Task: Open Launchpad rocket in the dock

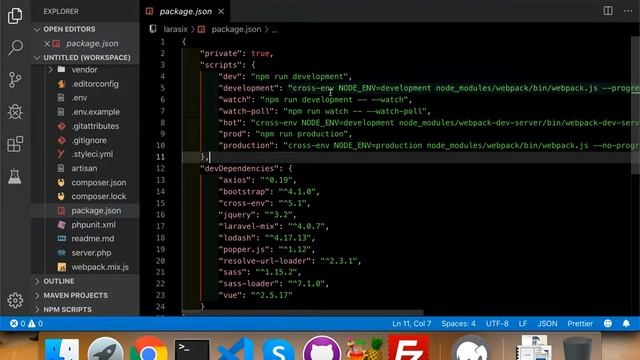Action: [x=105, y=349]
